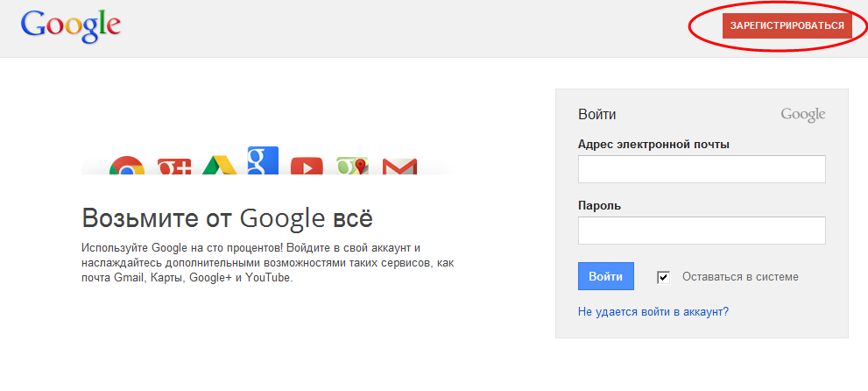The width and height of the screenshot is (868, 391).
Task: Focus the 'Адрес электронной почты' input field
Action: pos(702,169)
